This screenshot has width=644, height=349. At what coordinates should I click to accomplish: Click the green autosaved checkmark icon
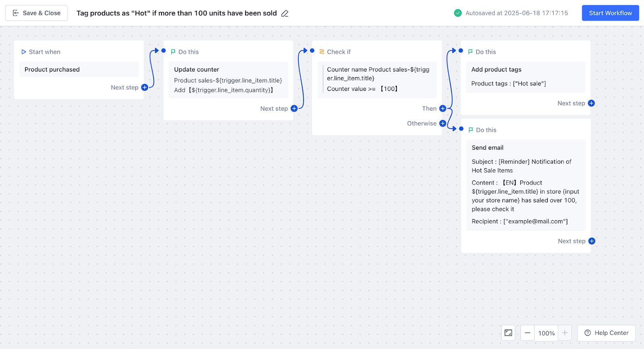point(458,13)
